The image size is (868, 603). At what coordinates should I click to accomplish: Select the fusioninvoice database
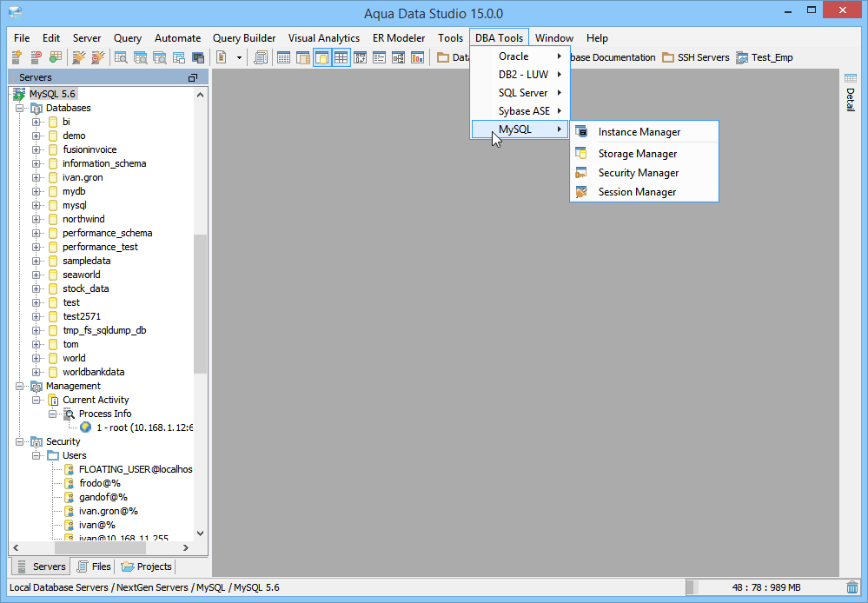point(89,149)
